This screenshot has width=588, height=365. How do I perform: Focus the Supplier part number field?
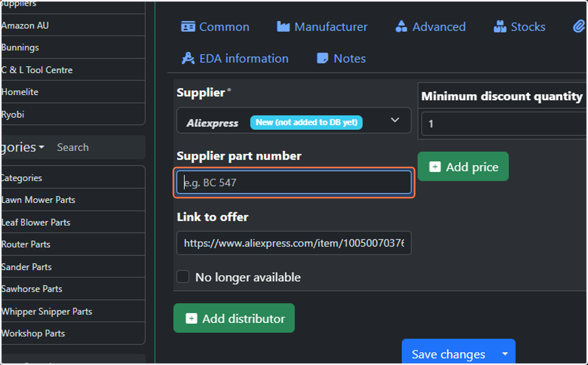click(294, 182)
